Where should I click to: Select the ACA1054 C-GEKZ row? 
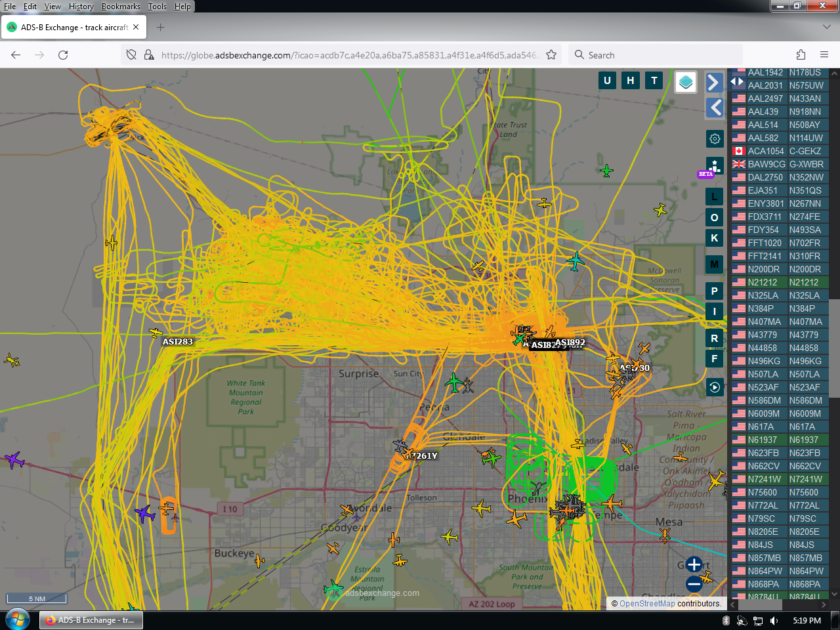click(x=779, y=151)
